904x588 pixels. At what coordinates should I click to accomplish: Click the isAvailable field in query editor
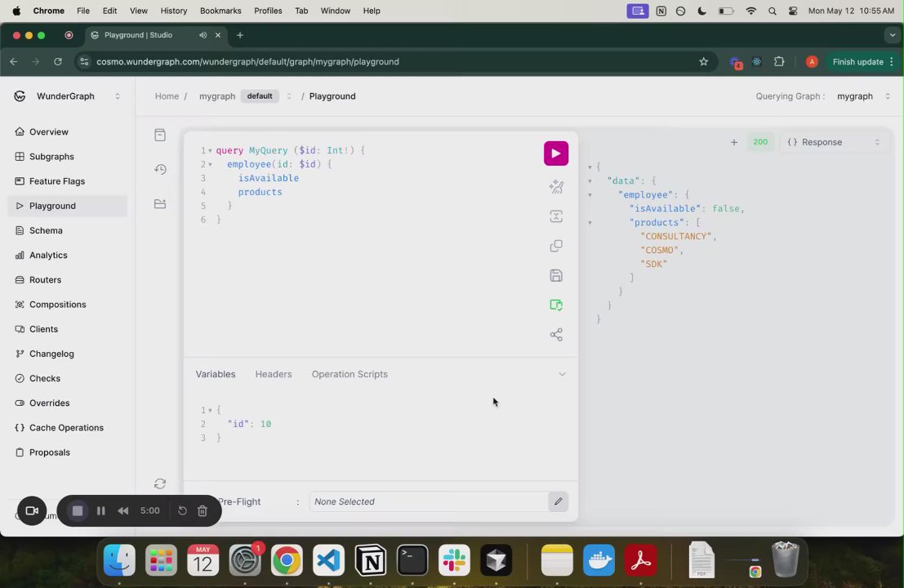268,178
